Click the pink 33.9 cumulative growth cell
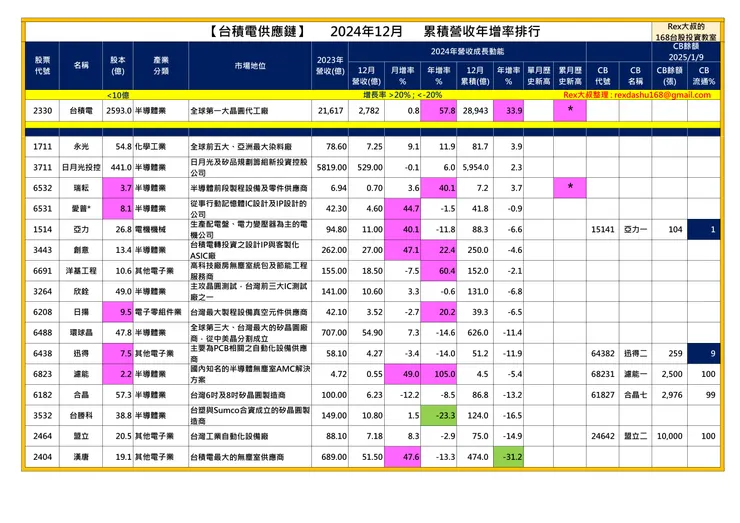Image resolution: width=740 pixels, height=523 pixels. (508, 110)
